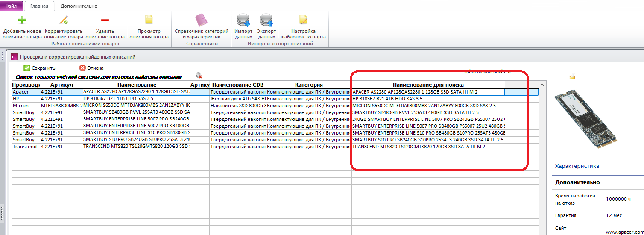Click the pencil 'Корректировать описание товара' icon
This screenshot has height=235, width=644.
click(64, 20)
